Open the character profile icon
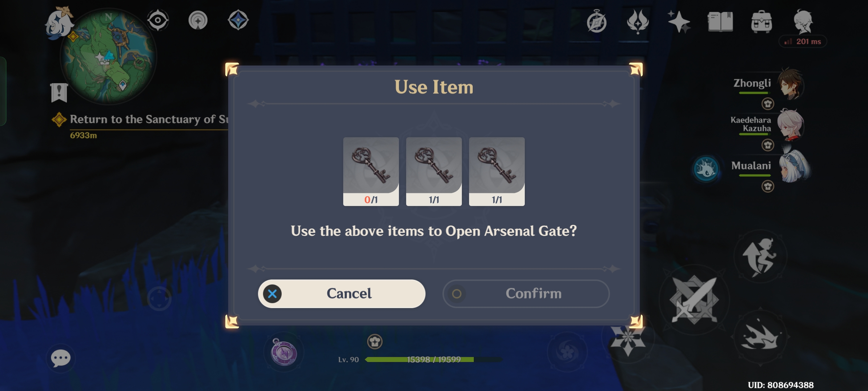Viewport: 868px width, 391px height. (803, 22)
